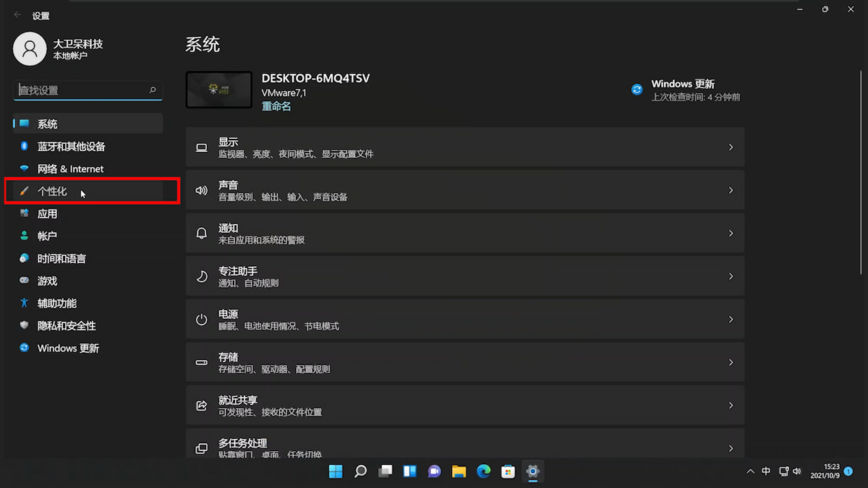868x488 pixels.
Task: Open Windows 更新 at top right
Action: [x=683, y=84]
